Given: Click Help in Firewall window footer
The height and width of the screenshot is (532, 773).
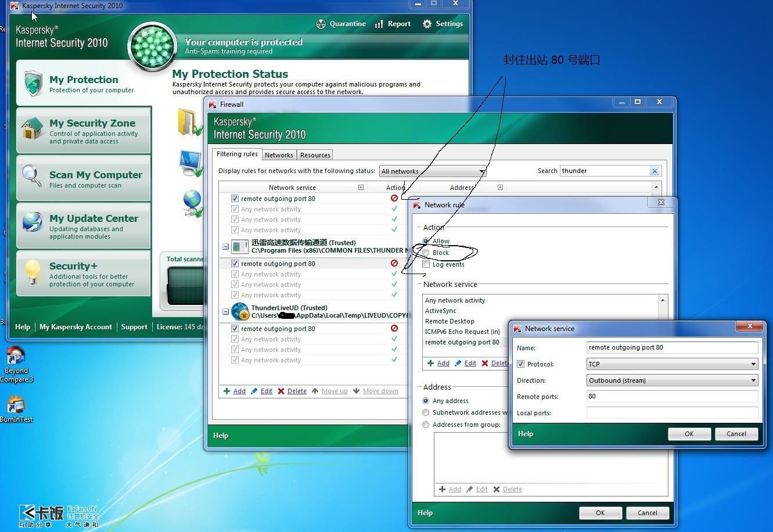Looking at the screenshot, I should pos(221,436).
